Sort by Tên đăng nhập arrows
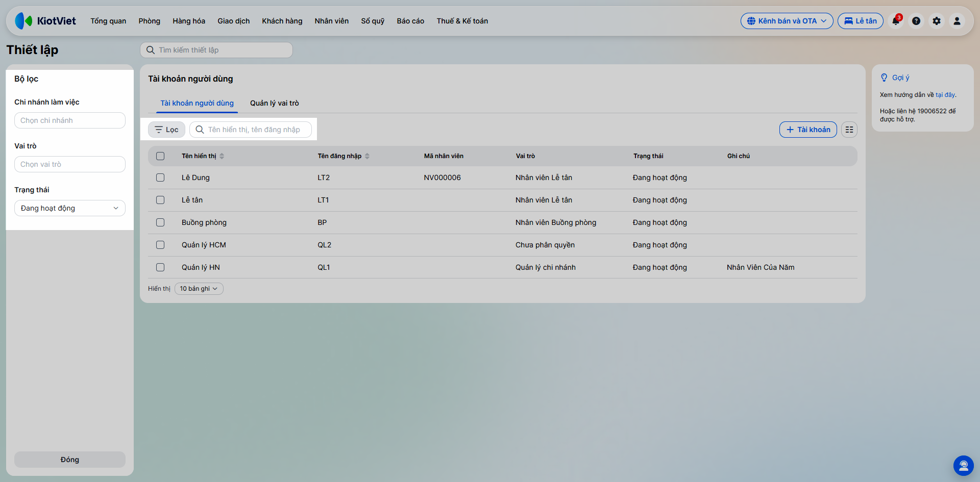This screenshot has height=482, width=980. (x=367, y=156)
